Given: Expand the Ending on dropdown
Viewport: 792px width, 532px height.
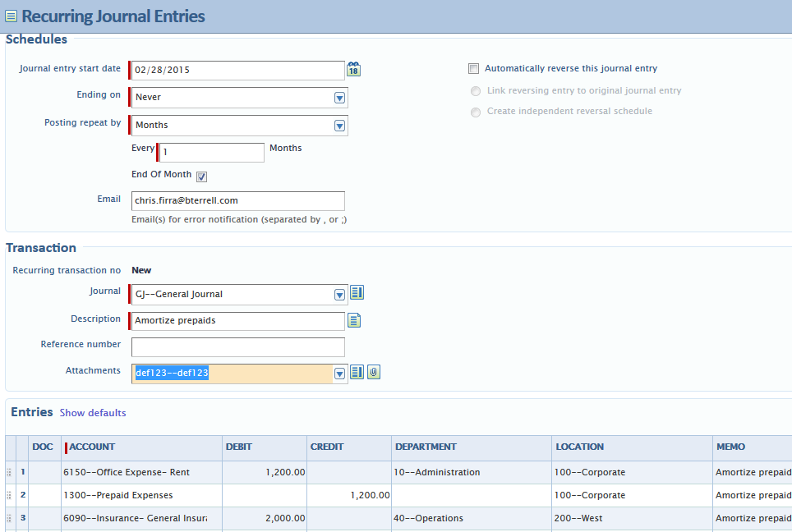Looking at the screenshot, I should pos(339,98).
